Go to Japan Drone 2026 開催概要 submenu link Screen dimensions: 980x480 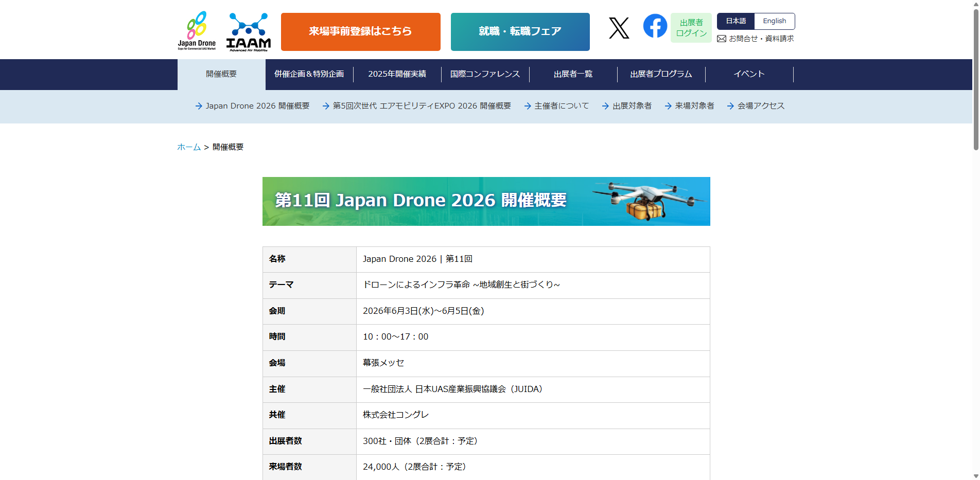(x=258, y=106)
